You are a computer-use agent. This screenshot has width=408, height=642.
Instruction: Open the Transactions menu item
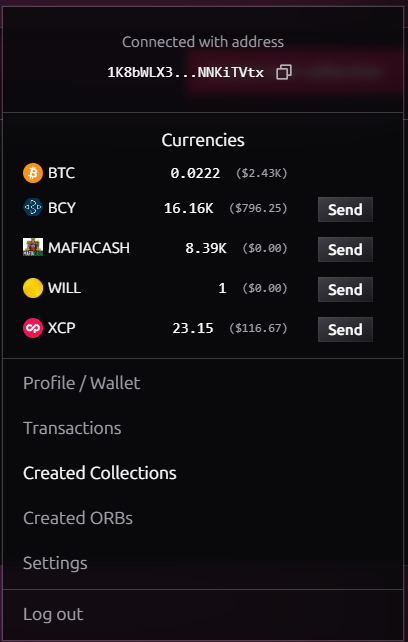(x=72, y=428)
